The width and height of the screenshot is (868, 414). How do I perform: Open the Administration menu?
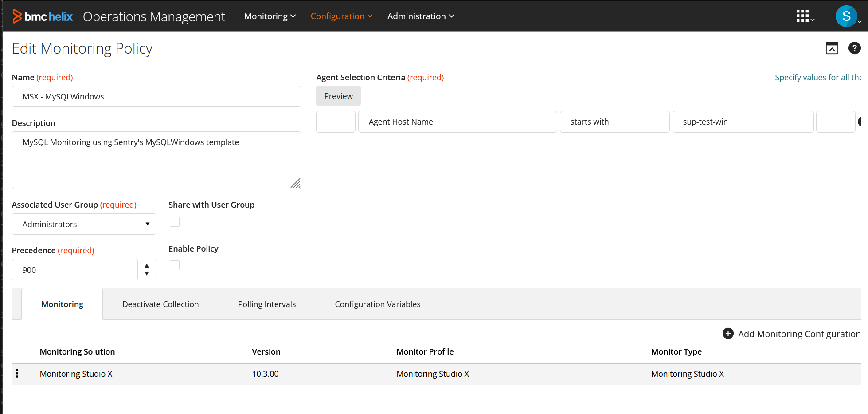coord(420,16)
